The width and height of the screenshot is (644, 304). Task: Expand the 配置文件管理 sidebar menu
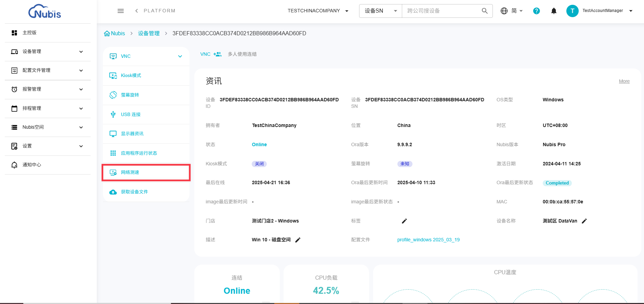[x=81, y=71]
